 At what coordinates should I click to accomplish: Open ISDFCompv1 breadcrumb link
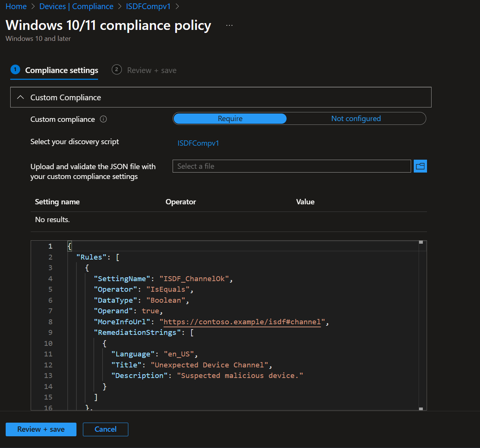[148, 6]
